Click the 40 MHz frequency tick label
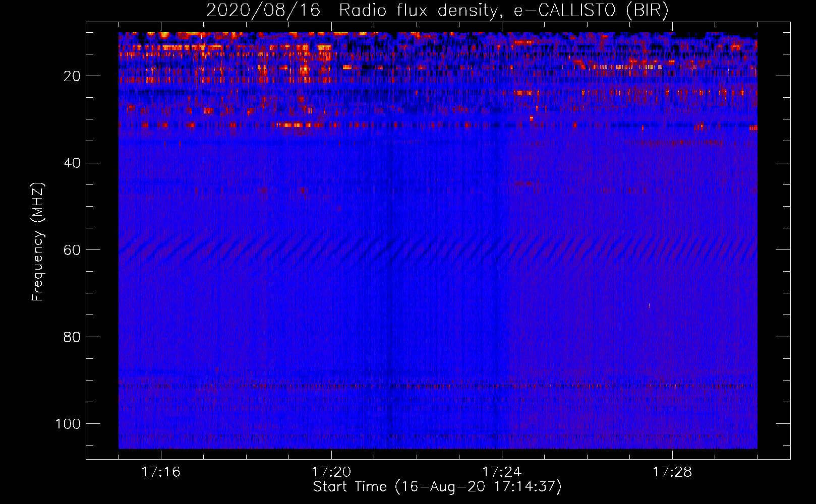816x504 pixels. [x=72, y=163]
